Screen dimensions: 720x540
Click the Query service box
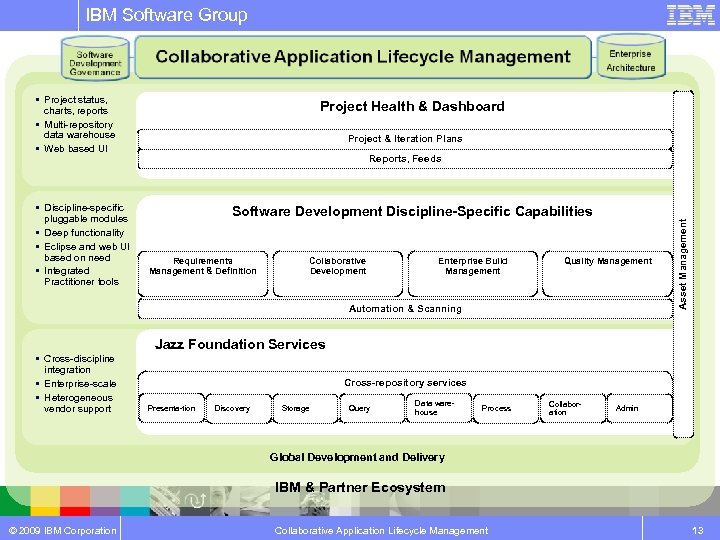(x=372, y=408)
